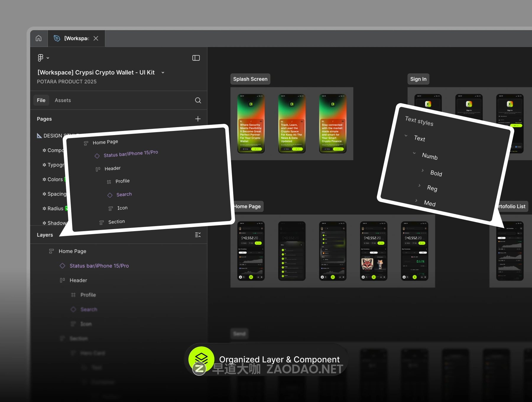
Task: Collapse the Numb text style group
Action: coord(414,153)
